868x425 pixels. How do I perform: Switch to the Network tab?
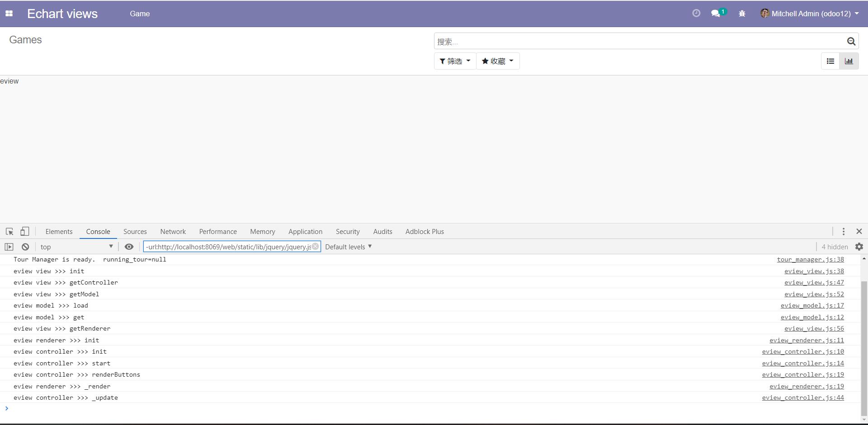point(173,232)
